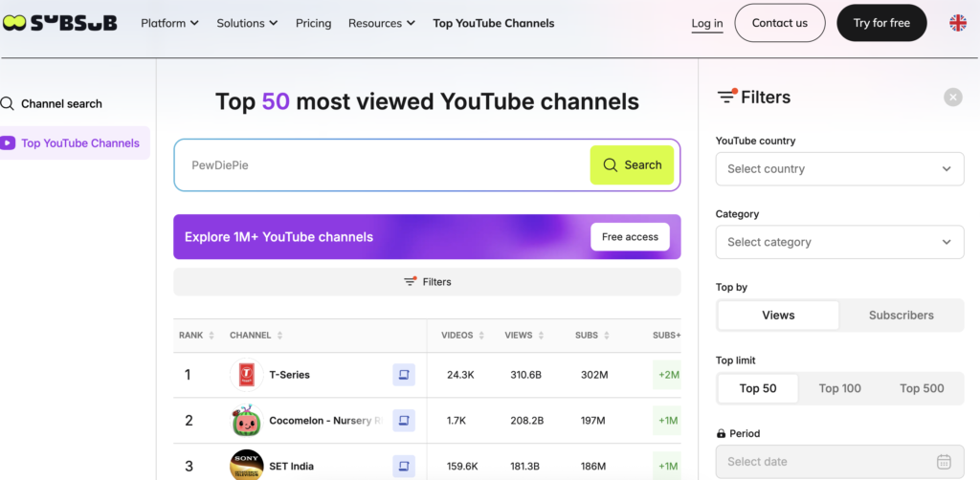The height and width of the screenshot is (480, 980).
Task: Click the 181.3B views cell
Action: pos(525,466)
